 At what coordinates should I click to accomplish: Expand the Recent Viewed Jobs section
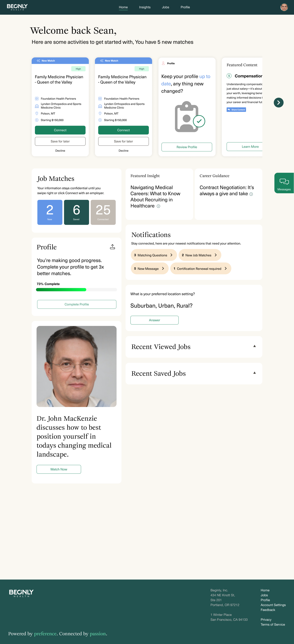pos(254,346)
